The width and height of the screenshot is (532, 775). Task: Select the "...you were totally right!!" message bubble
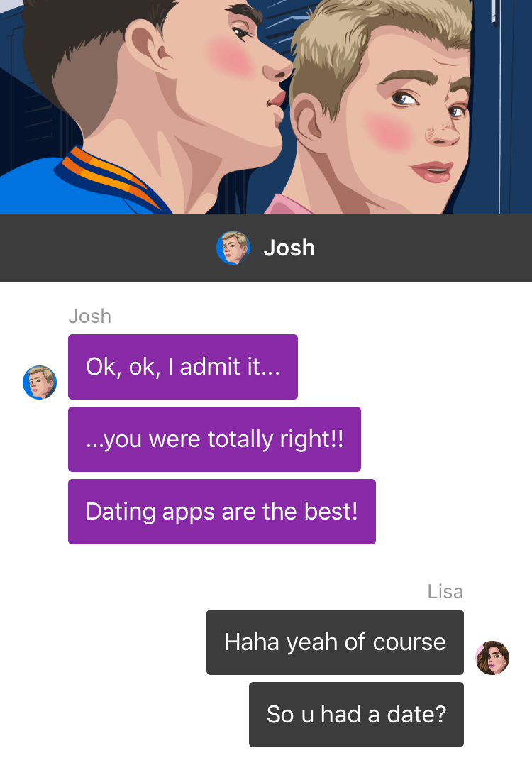[214, 439]
